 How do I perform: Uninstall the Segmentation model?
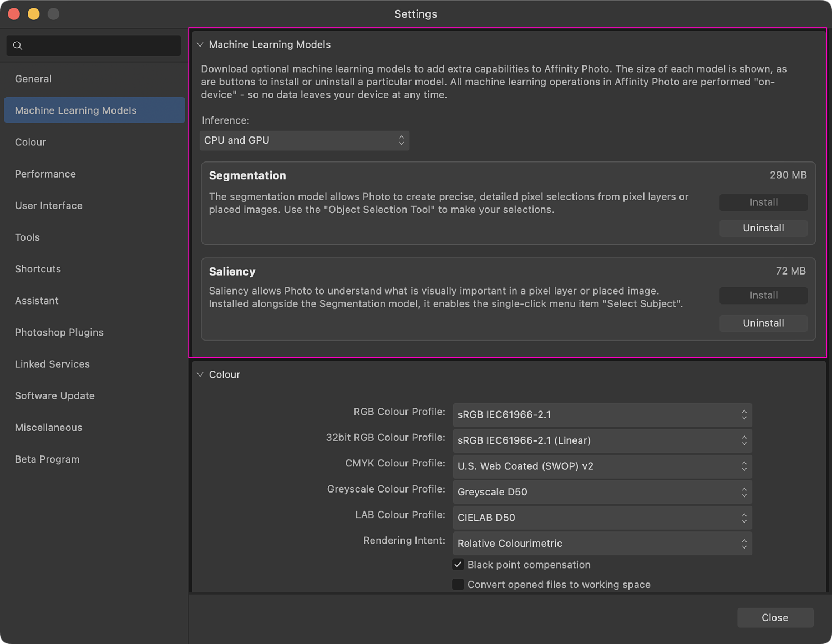[x=763, y=228]
